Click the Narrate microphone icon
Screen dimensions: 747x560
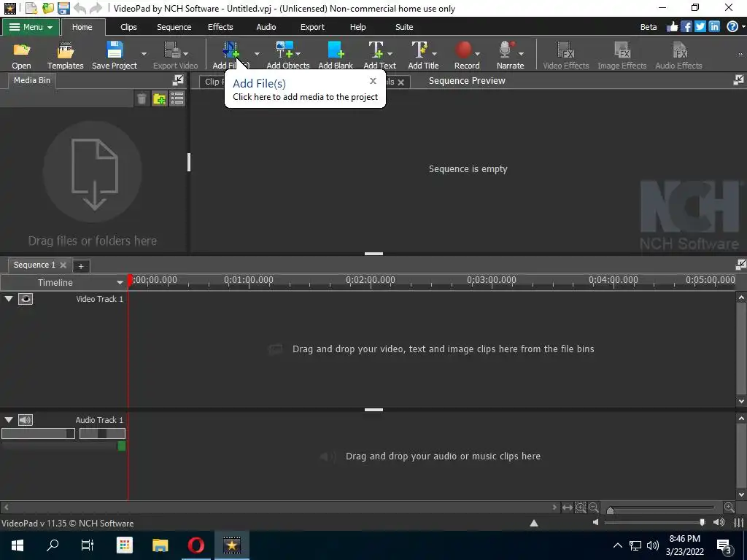coord(506,50)
